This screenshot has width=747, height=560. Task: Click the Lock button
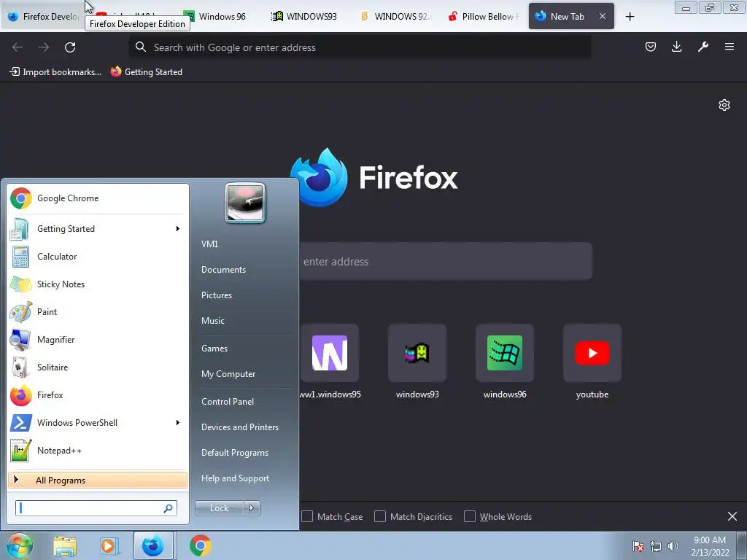click(x=219, y=508)
